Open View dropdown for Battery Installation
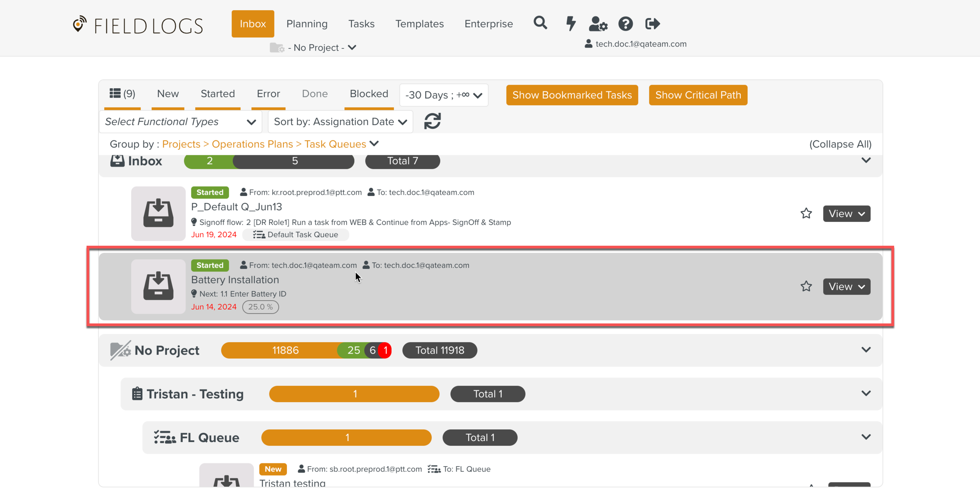 [x=847, y=286]
